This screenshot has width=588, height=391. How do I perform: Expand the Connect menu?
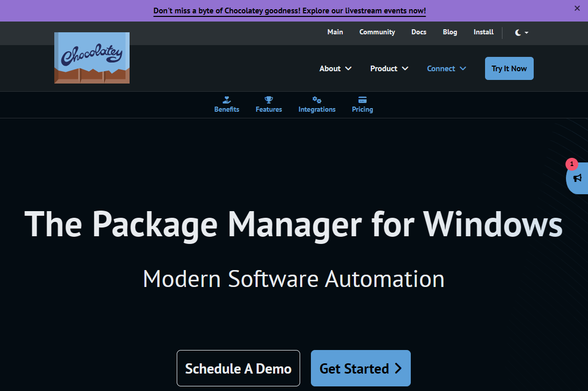tap(446, 69)
